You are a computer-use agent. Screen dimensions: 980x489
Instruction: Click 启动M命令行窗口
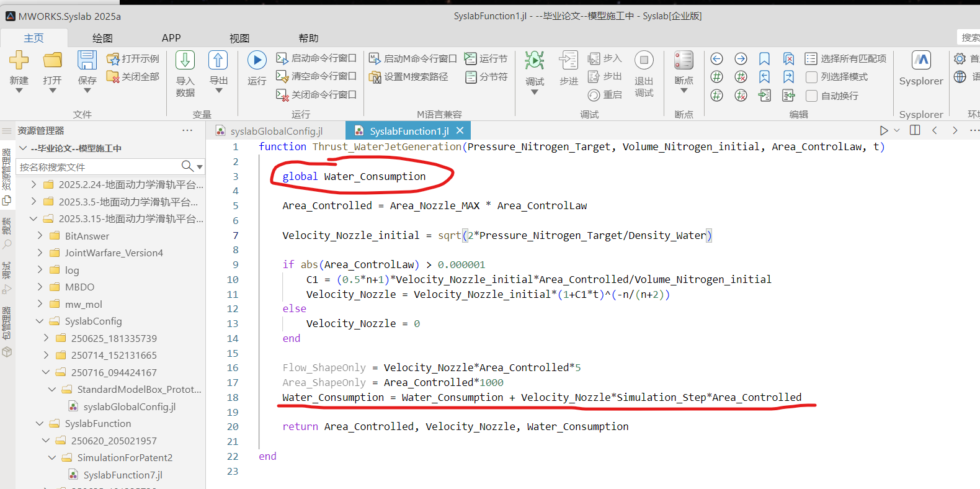412,58
